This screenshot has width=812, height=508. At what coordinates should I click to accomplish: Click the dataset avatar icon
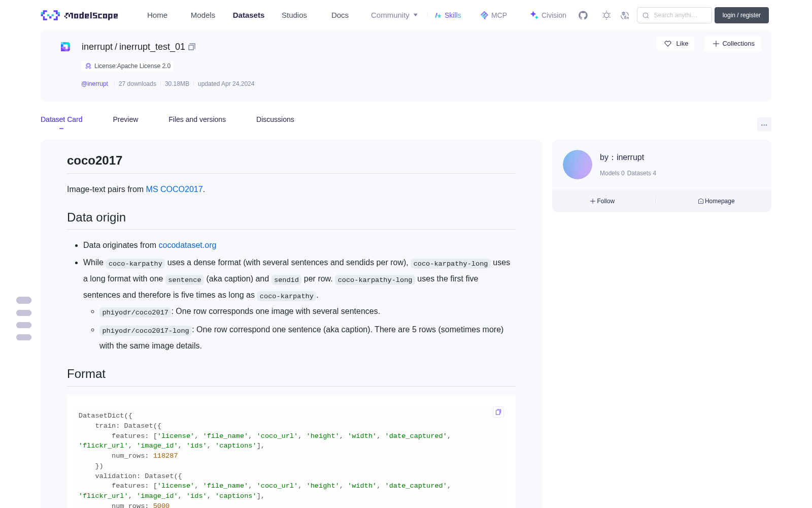tap(65, 47)
